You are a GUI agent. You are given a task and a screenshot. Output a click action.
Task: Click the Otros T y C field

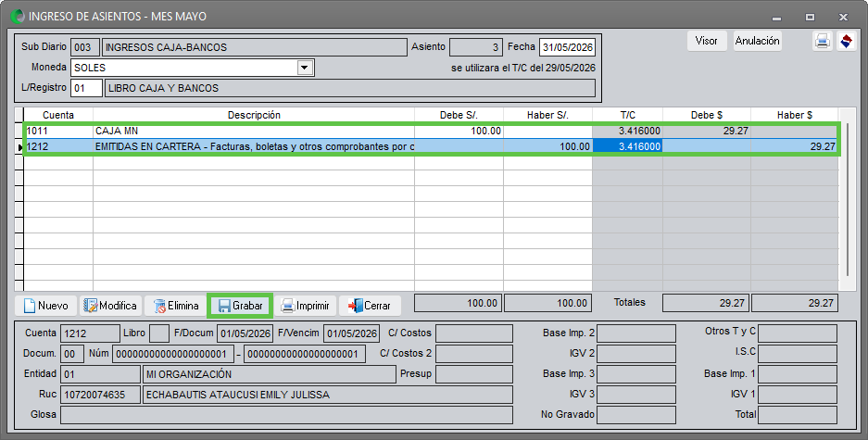click(x=798, y=333)
